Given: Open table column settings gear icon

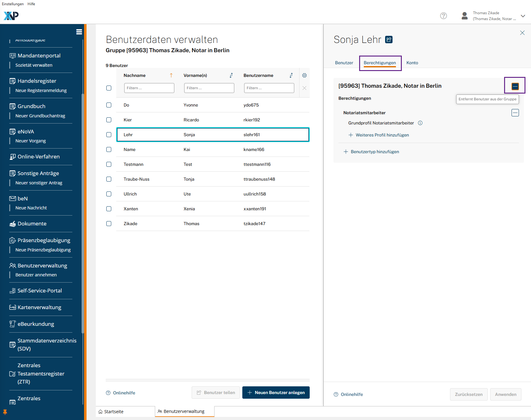Looking at the screenshot, I should (304, 75).
